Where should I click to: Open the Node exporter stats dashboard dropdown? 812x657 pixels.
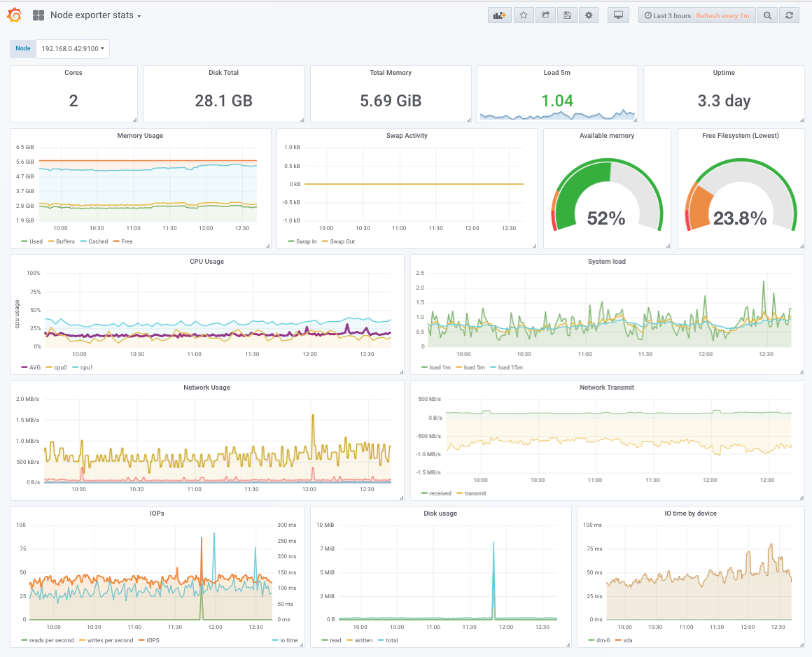pos(95,15)
